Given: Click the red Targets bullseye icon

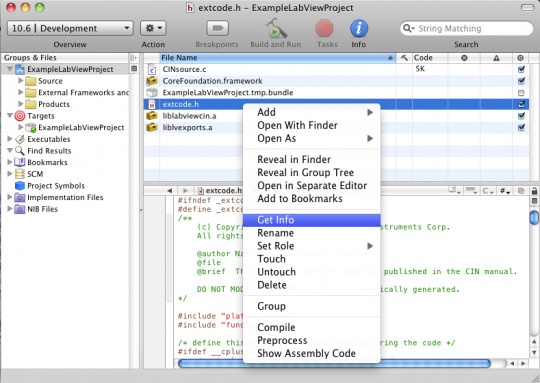Looking at the screenshot, I should tap(20, 116).
